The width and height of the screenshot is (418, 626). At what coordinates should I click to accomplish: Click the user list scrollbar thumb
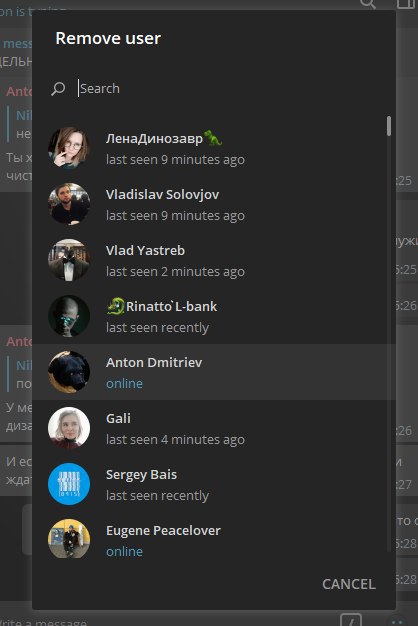point(389,126)
